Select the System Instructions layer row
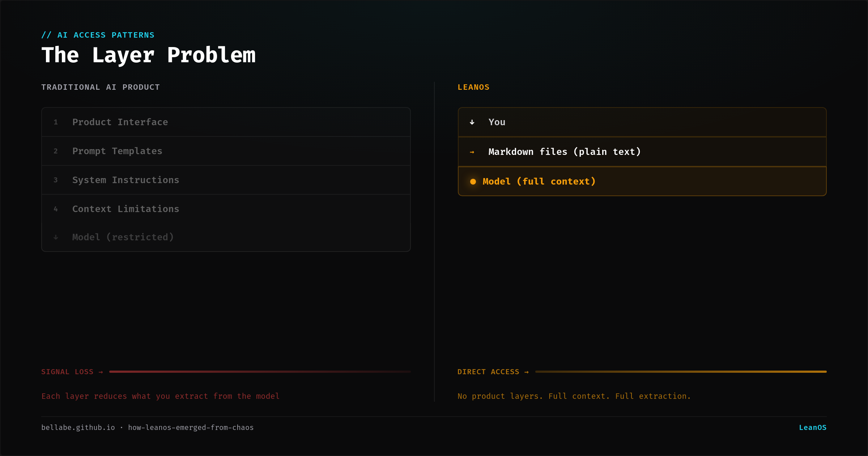 tap(226, 180)
